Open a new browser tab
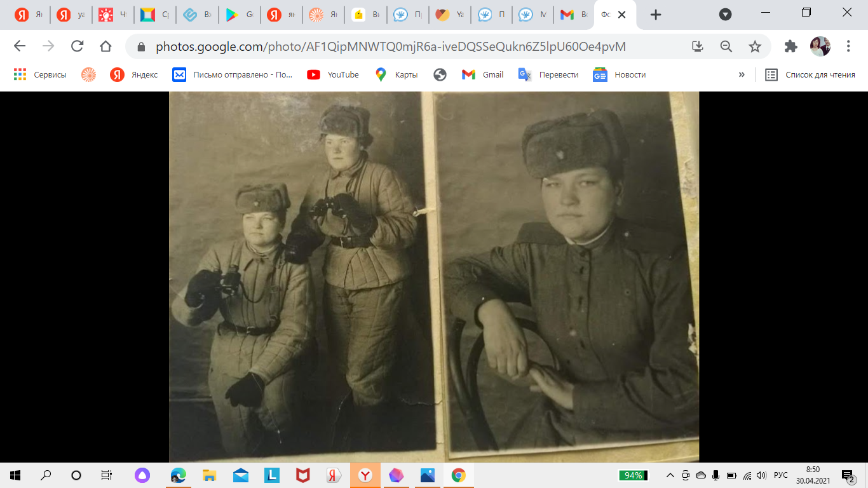 point(656,15)
